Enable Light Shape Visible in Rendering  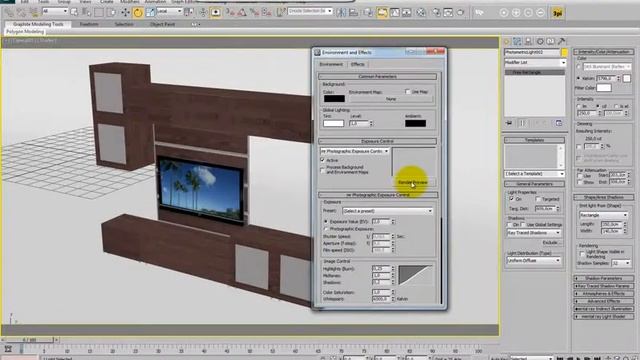tap(582, 254)
